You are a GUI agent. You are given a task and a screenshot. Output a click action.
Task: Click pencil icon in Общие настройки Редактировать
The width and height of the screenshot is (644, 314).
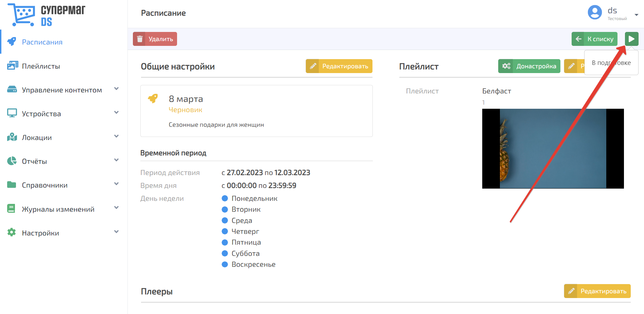coord(313,66)
